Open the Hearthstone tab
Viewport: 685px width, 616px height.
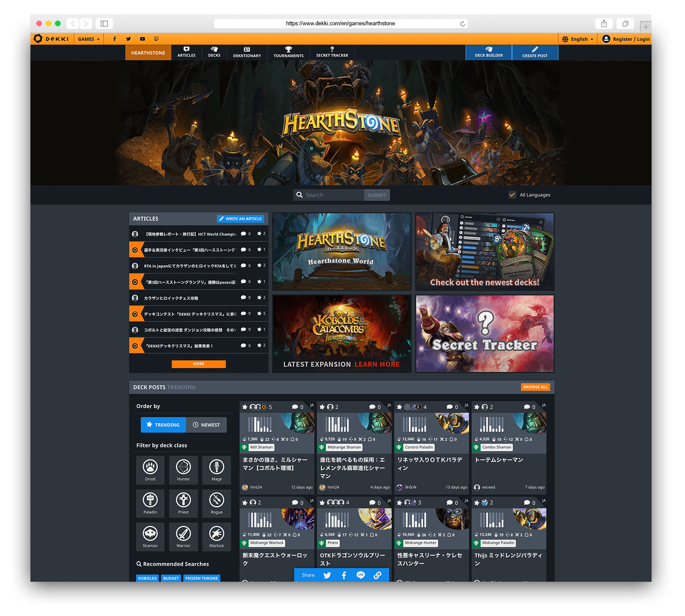148,53
